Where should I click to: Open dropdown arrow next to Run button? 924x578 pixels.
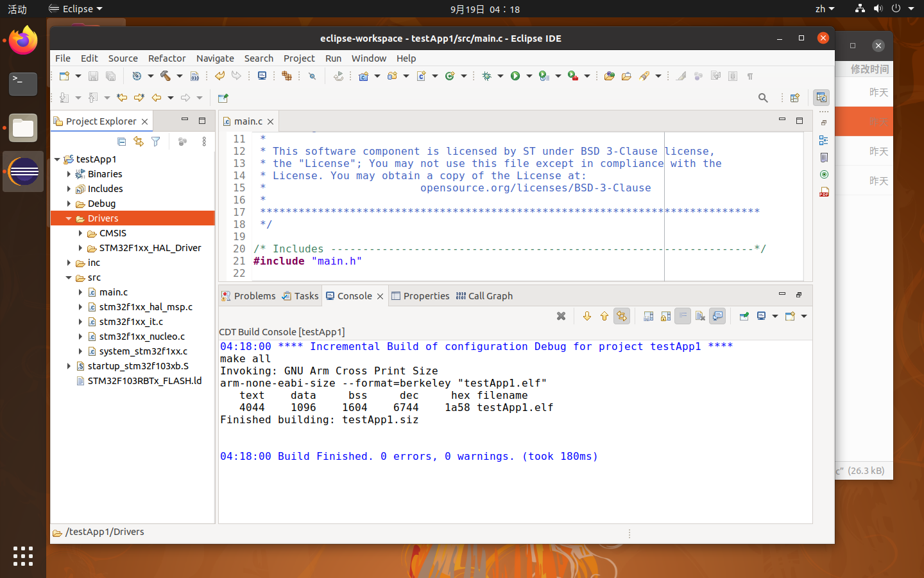click(x=529, y=76)
